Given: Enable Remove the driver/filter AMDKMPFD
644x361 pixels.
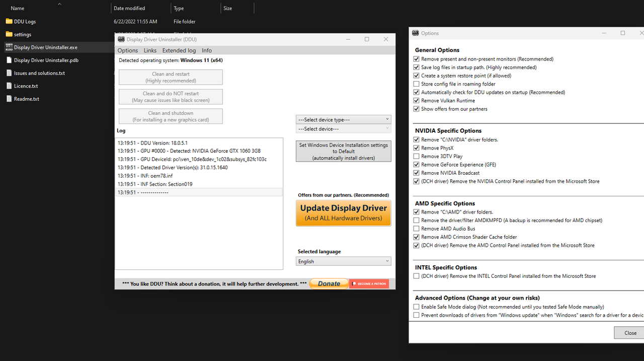Looking at the screenshot, I should pos(416,221).
